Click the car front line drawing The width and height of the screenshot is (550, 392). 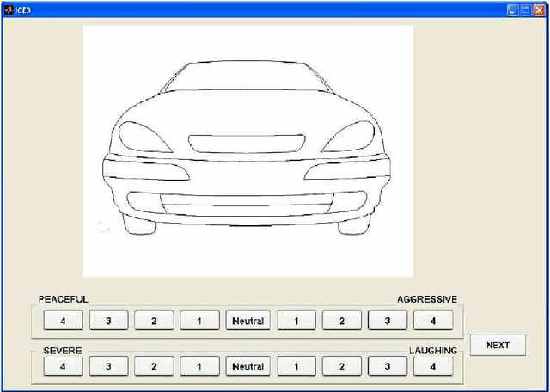247,151
